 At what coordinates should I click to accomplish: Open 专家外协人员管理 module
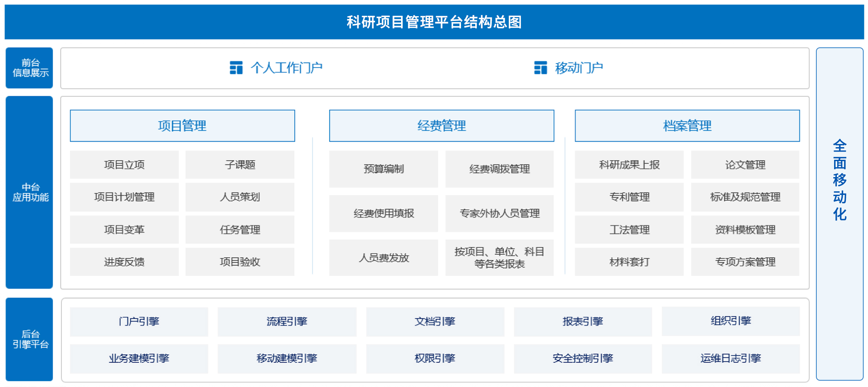click(x=499, y=213)
